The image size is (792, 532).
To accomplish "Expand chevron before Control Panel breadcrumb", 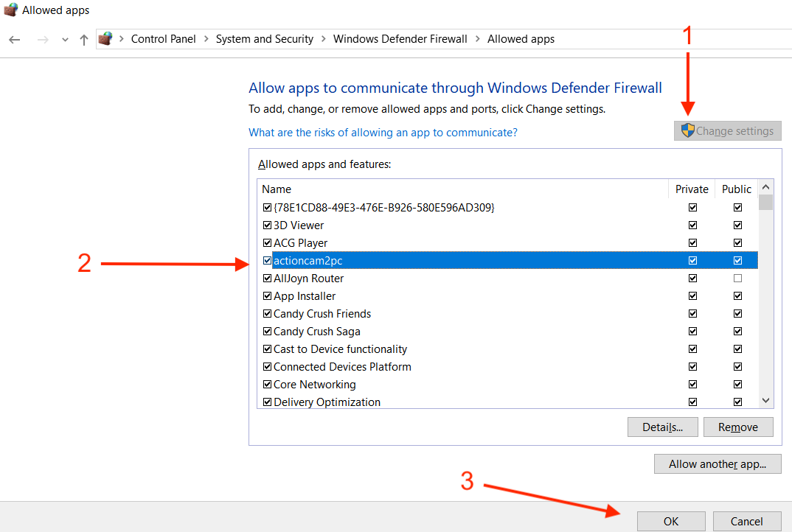I will click(x=121, y=39).
